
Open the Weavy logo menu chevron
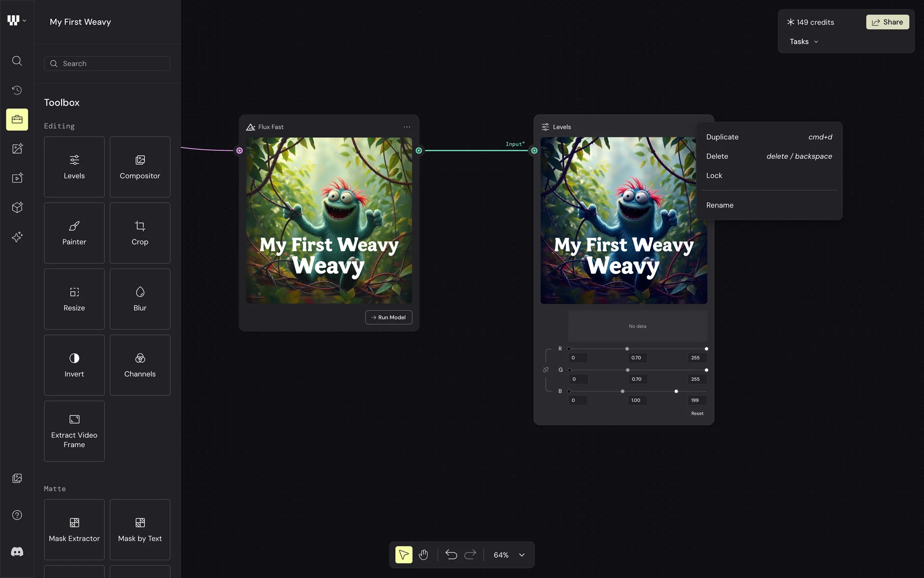coord(25,21)
